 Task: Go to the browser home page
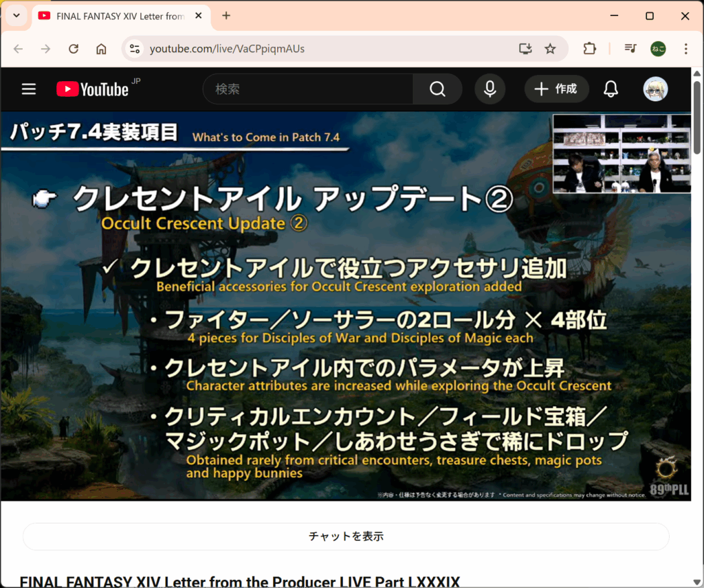click(101, 49)
